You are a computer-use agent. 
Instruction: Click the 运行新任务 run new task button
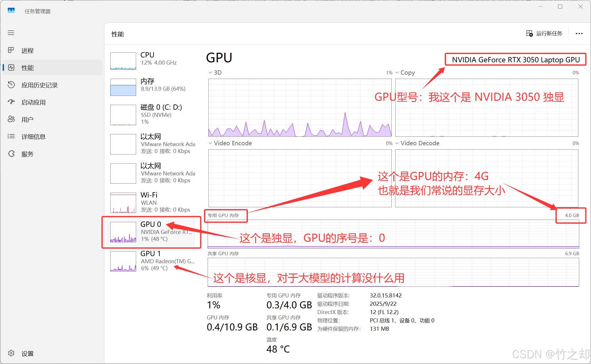point(544,34)
